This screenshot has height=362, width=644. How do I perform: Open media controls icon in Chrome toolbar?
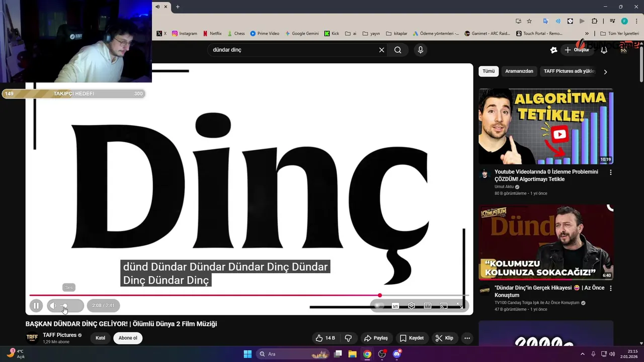(612, 21)
